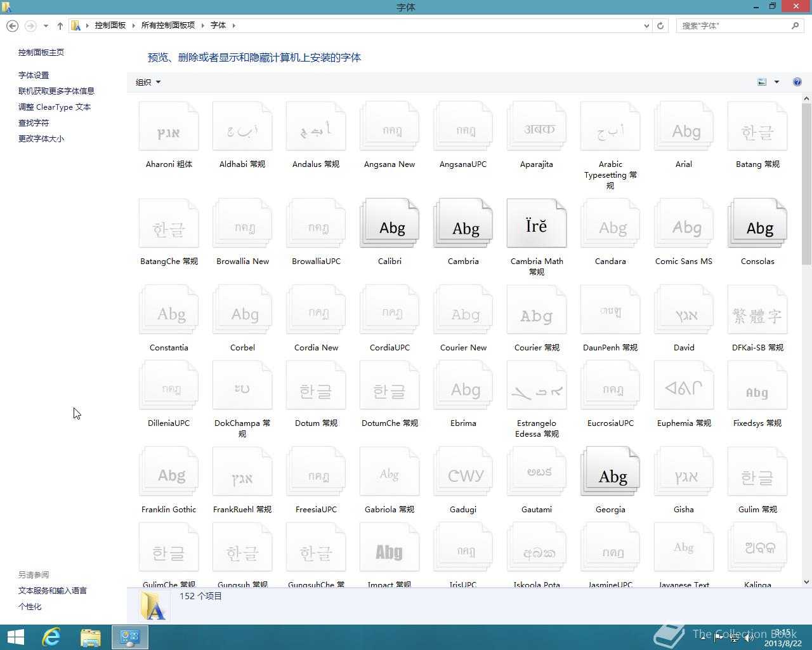This screenshot has height=650, width=812.
Task: Select the Angsana New font icon
Action: click(390, 126)
